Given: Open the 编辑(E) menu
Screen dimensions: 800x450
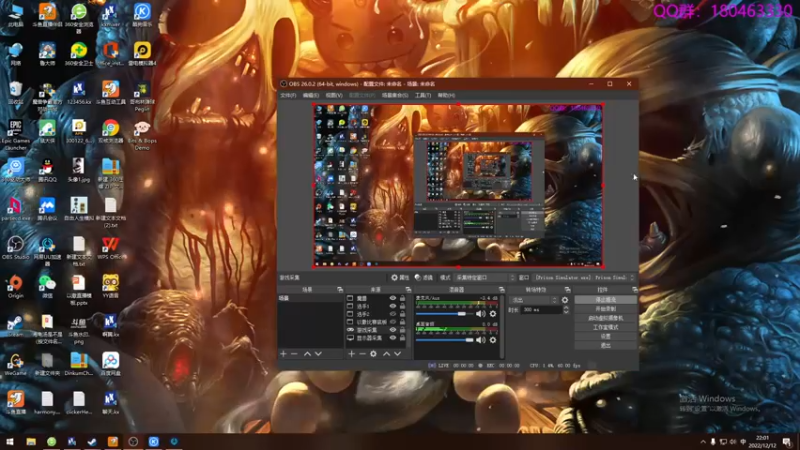Looking at the screenshot, I should 311,95.
